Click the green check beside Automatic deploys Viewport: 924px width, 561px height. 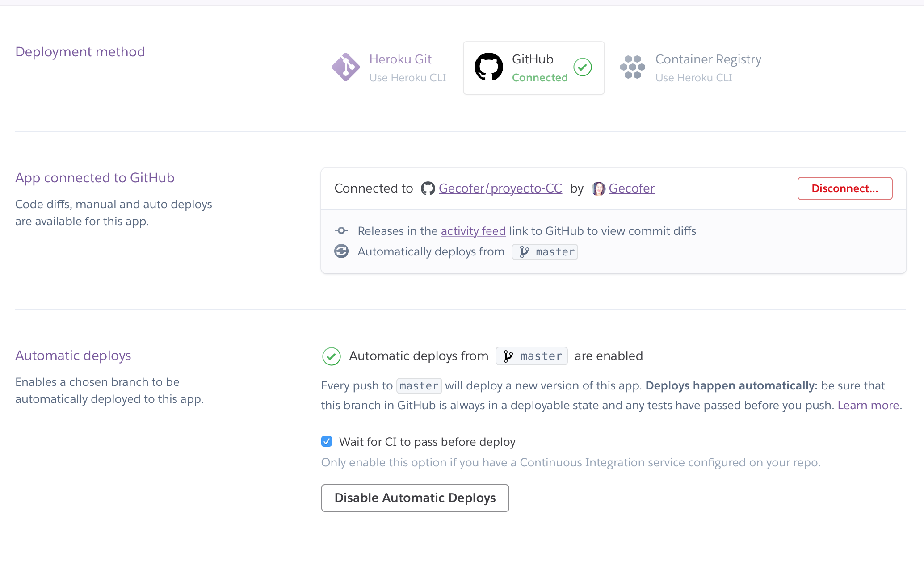point(332,356)
